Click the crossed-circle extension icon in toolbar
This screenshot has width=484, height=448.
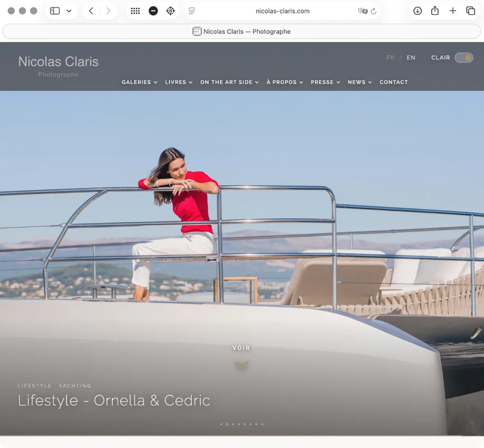pyautogui.click(x=170, y=11)
